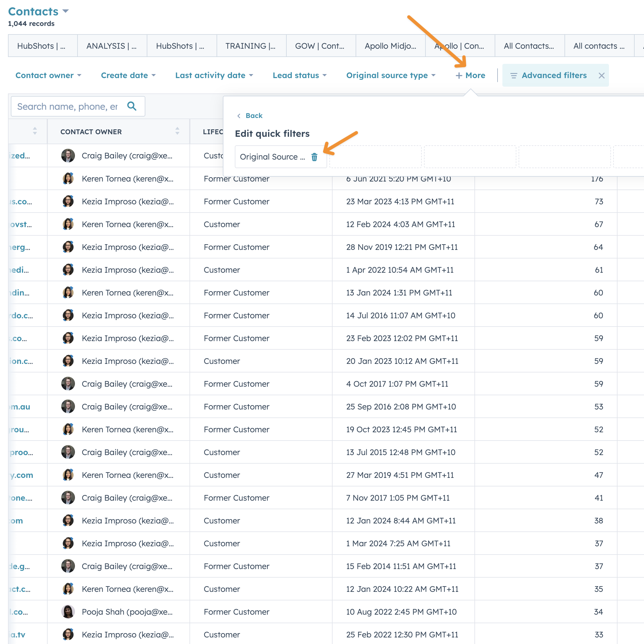Viewport: 644px width, 644px height.
Task: Click Craig Bailey's avatar in first row
Action: tap(68, 156)
